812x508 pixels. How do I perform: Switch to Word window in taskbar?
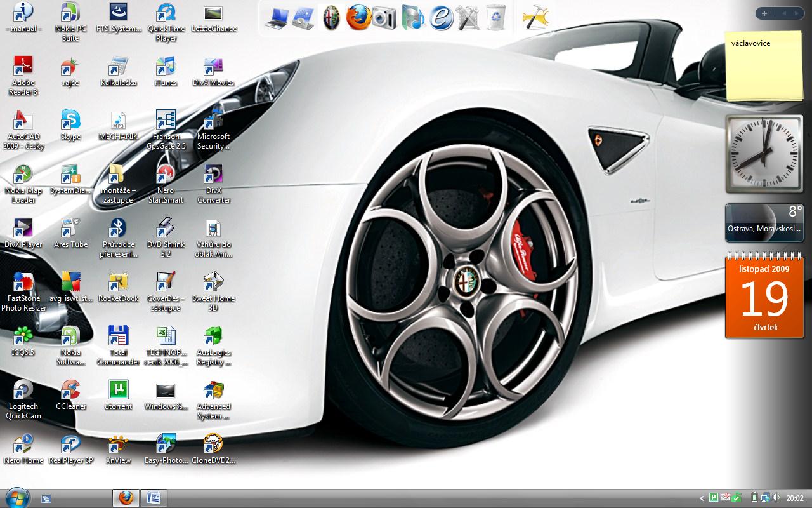(154, 498)
